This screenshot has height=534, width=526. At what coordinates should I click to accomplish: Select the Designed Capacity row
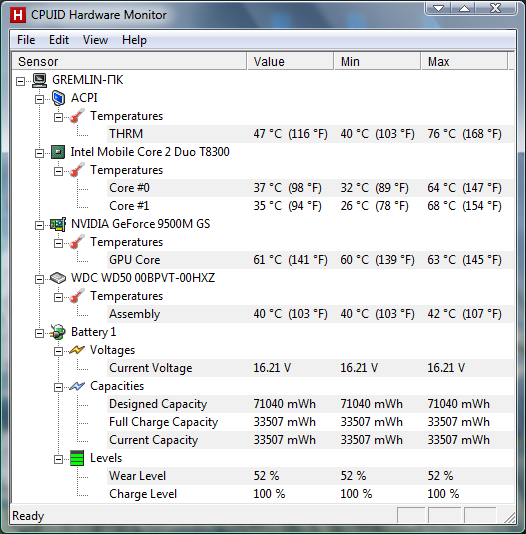coord(310,404)
